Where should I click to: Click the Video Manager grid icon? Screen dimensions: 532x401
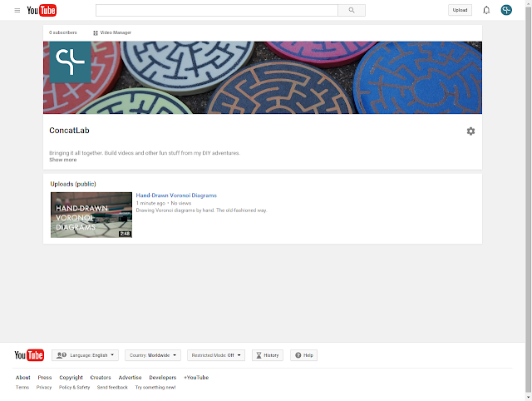tap(96, 33)
